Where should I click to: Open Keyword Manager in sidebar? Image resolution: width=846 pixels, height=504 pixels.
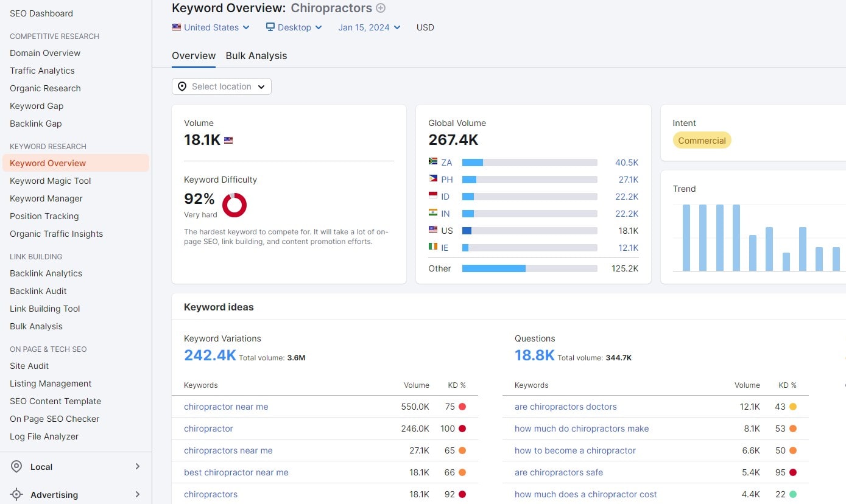click(46, 198)
